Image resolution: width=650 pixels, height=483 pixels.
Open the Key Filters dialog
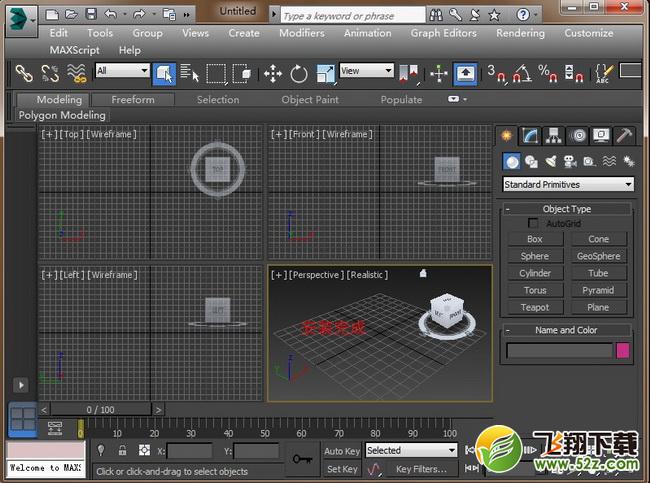point(422,469)
